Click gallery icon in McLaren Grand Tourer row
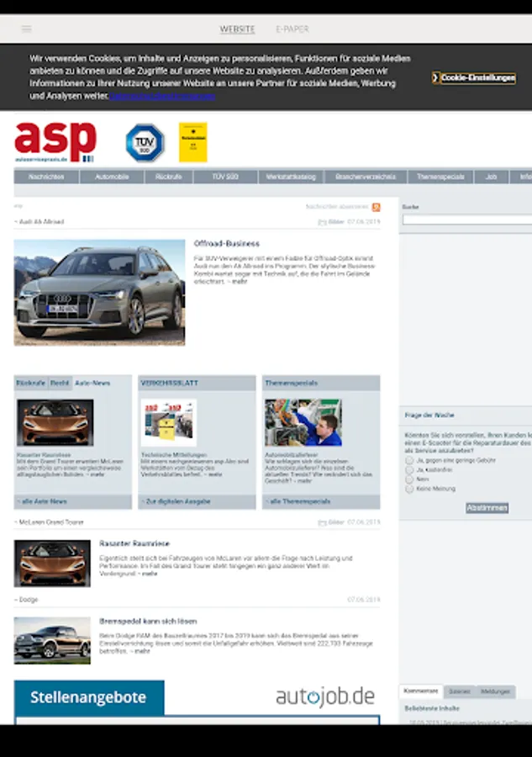 322,522
